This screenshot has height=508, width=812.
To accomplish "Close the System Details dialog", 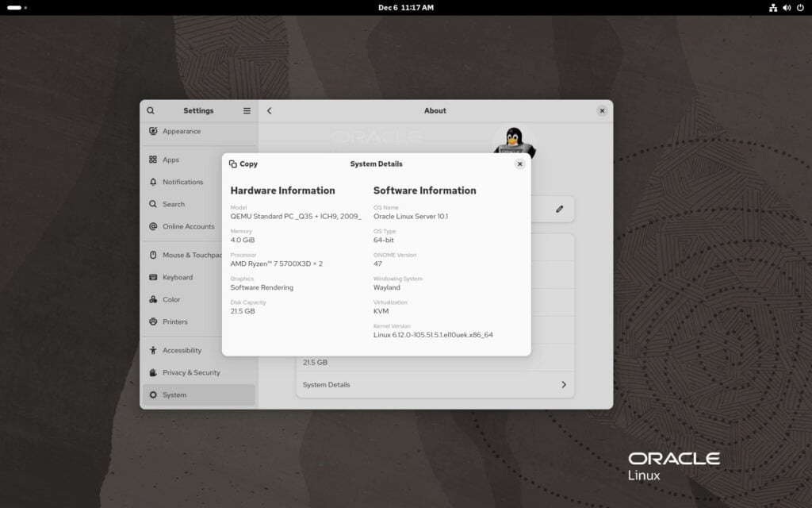I will pos(520,164).
